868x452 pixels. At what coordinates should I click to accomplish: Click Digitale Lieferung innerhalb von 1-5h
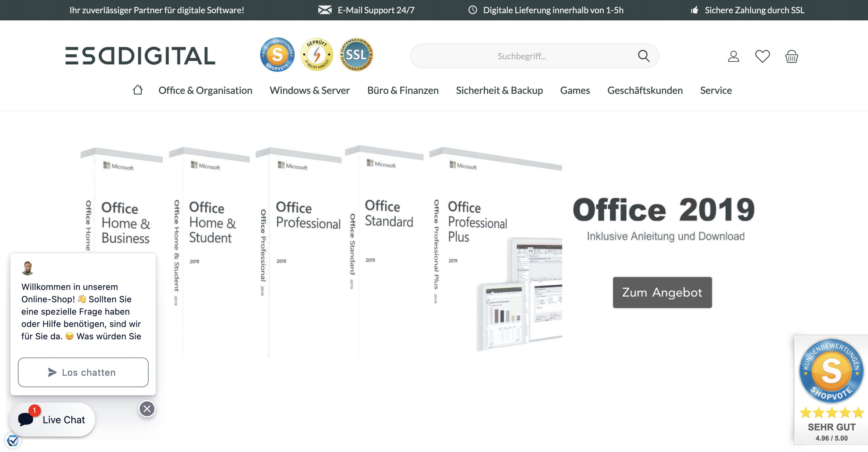pyautogui.click(x=553, y=10)
